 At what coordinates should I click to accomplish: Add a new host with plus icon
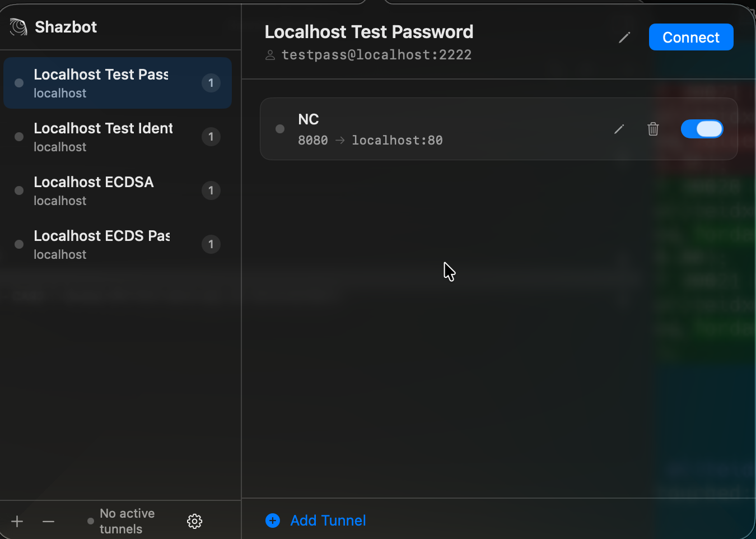point(17,521)
